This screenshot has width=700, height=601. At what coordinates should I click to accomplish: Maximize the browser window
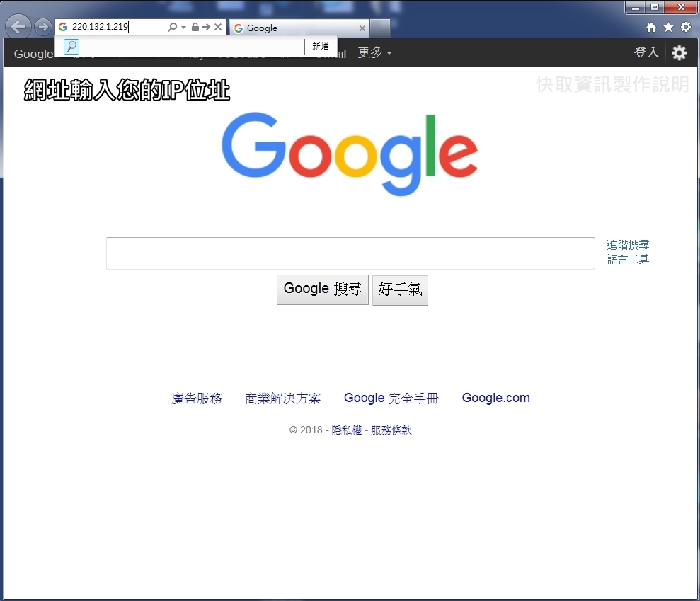(x=655, y=8)
